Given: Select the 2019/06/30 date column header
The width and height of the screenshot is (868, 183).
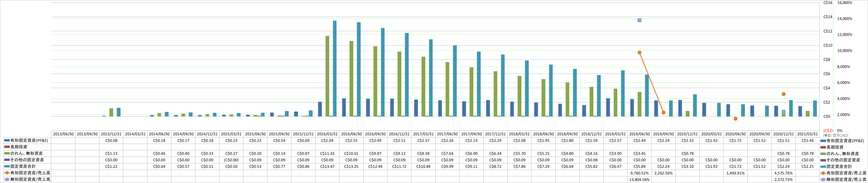Looking at the screenshot, I should coord(640,134).
